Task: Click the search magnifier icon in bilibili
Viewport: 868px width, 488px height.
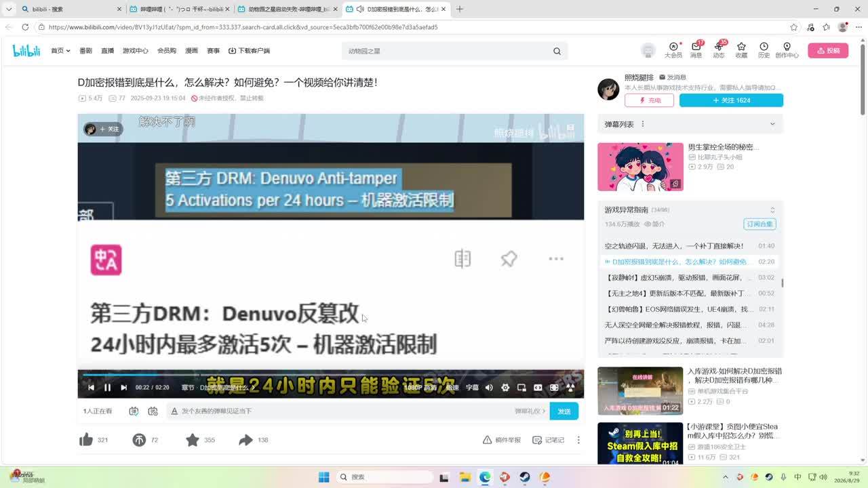Action: [x=557, y=51]
